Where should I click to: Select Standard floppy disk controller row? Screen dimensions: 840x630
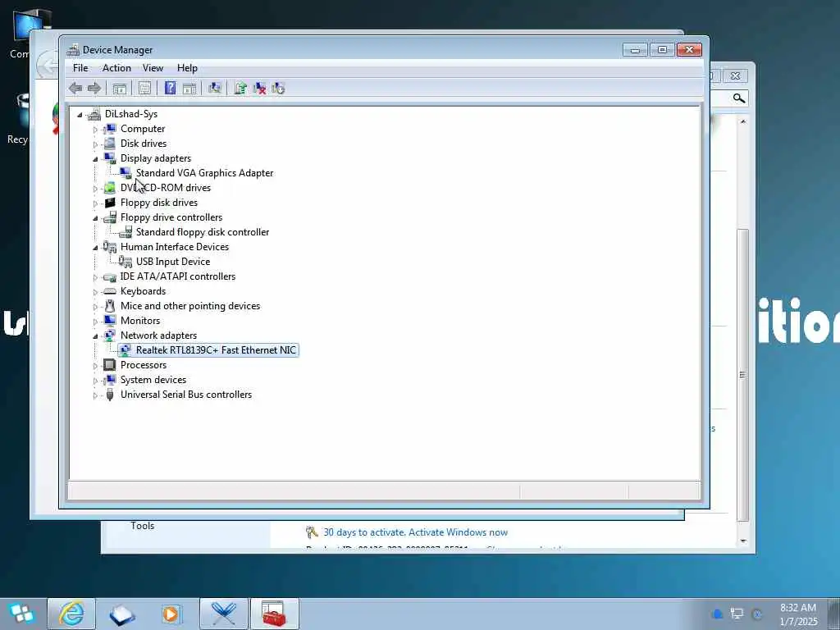pyautogui.click(x=203, y=232)
